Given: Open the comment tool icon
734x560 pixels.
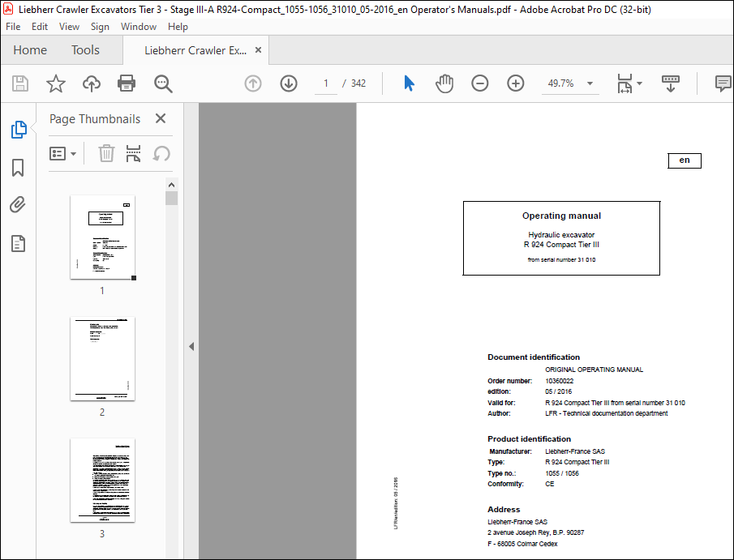Looking at the screenshot, I should (x=723, y=83).
